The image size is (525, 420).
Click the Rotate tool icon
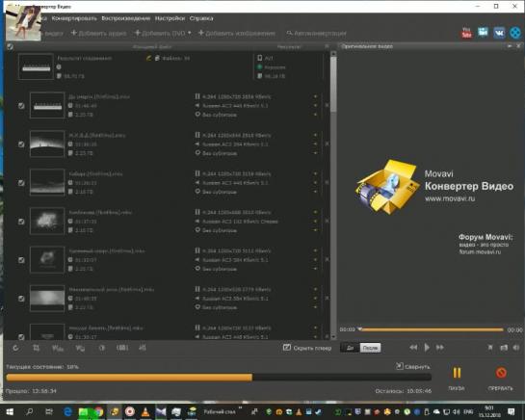point(15,348)
